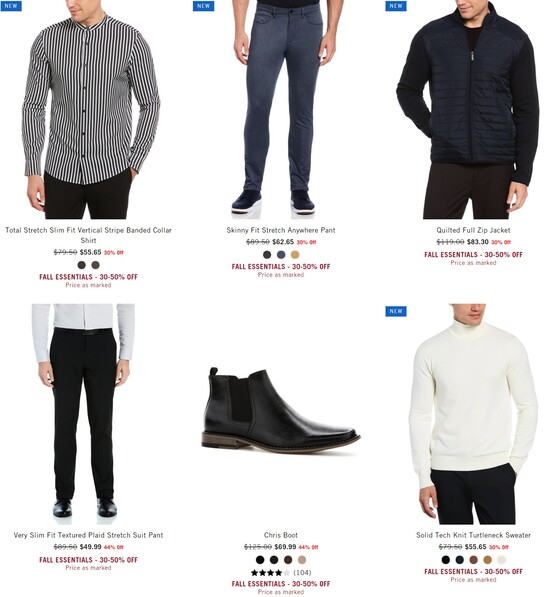Viewport: 550px width, 597px height.
Task: Click the NEW badge on the striped shirt
Action: [x=11, y=6]
